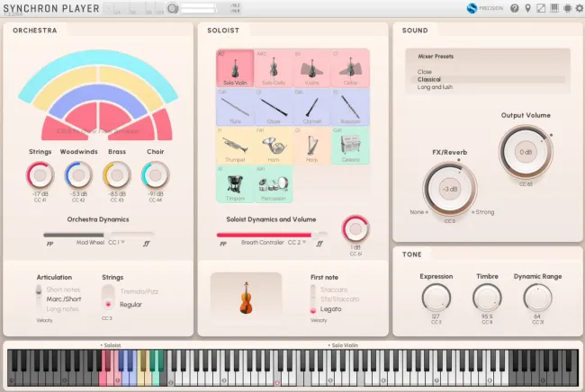Click the Orchestra Dynamics slider
Viewport: 585px width, 392px height.
99,235
